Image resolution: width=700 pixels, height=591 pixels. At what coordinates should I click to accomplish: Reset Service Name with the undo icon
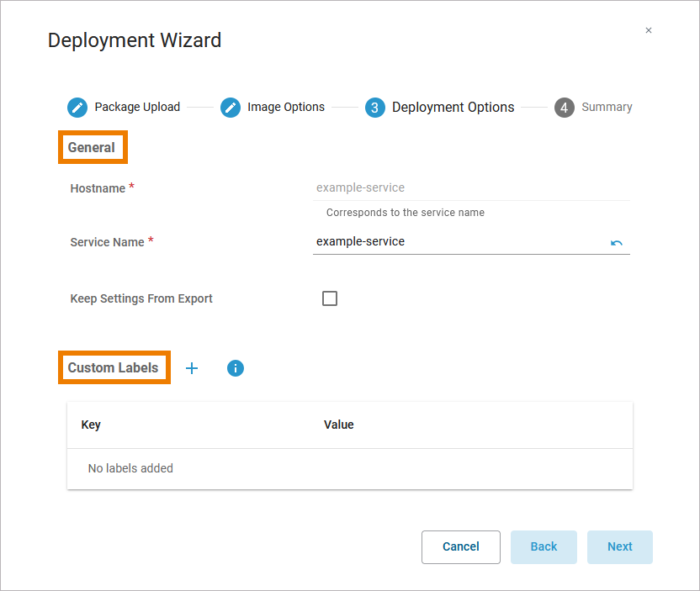tap(617, 243)
